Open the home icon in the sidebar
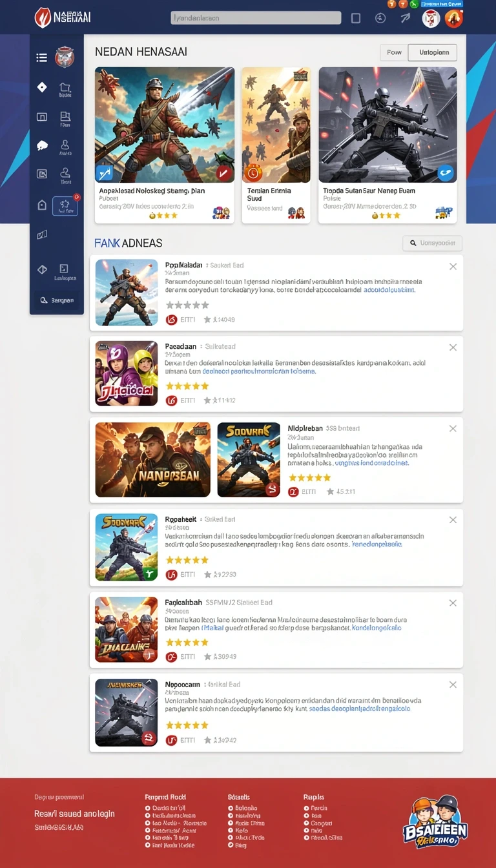Screen dimensions: 496x868 (x=42, y=205)
